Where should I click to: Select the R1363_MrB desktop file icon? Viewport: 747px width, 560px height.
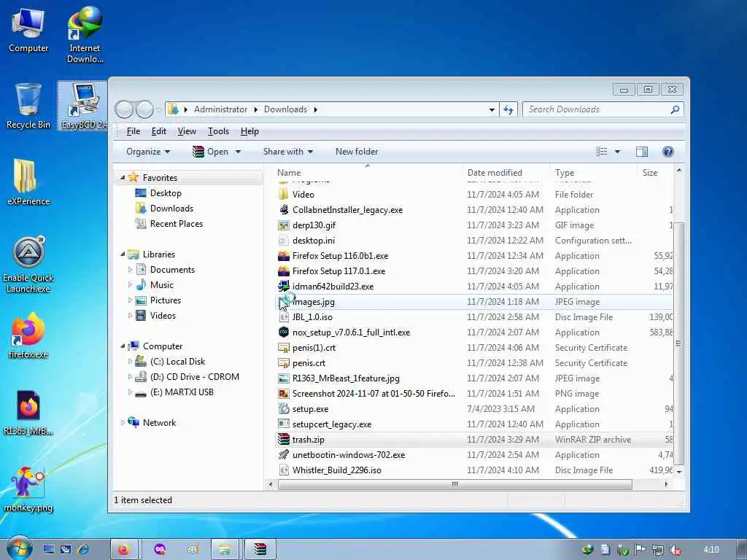point(28,413)
